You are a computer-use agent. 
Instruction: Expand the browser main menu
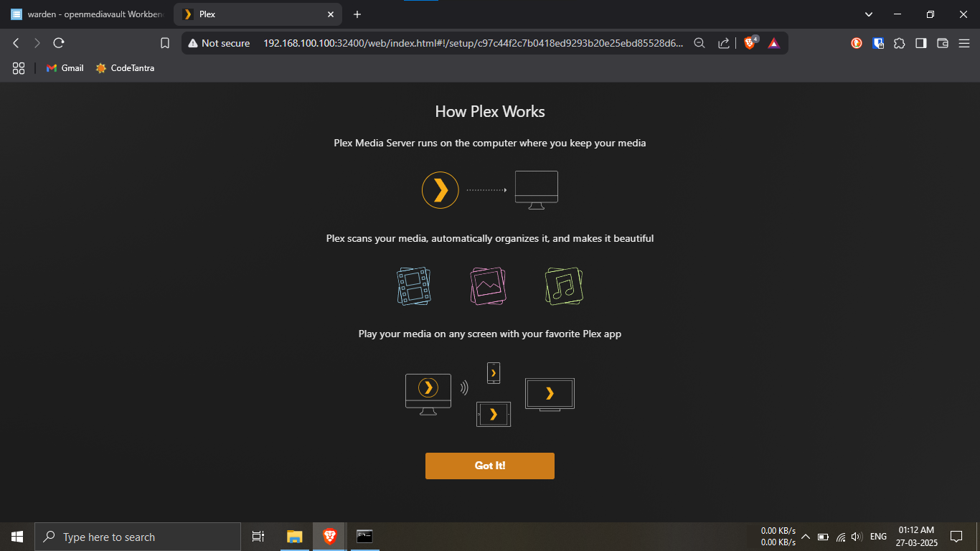(x=964, y=43)
